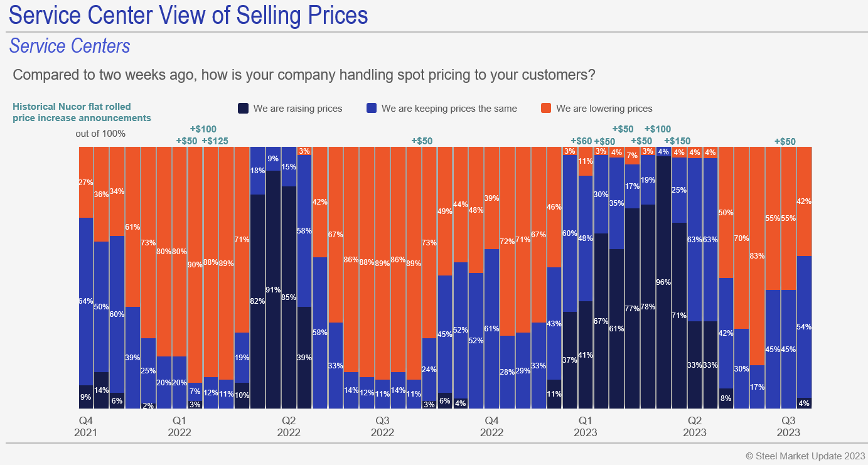
Task: Click the orange "We are lowering prices" legend swatch
Action: pos(546,109)
